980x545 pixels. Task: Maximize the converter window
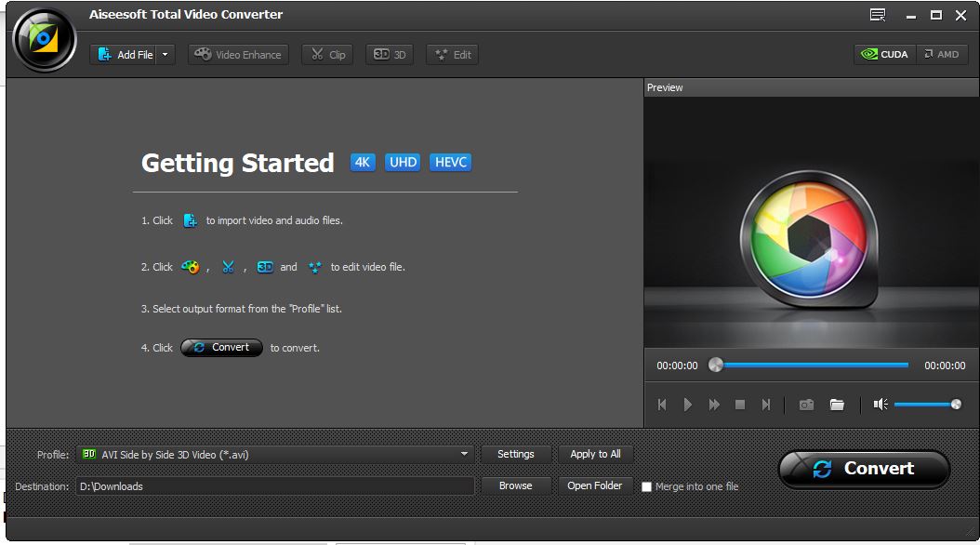tap(936, 15)
